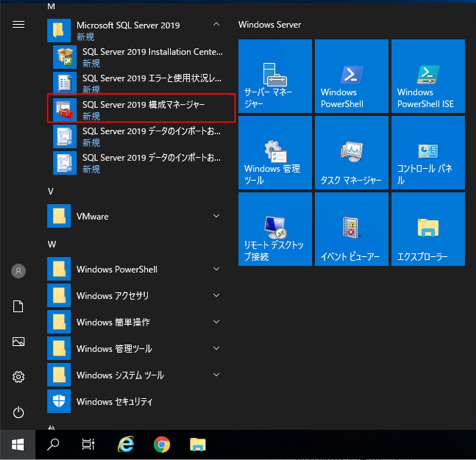Expand the Windows アクセサリ folder
This screenshot has height=460, width=476.
[216, 296]
